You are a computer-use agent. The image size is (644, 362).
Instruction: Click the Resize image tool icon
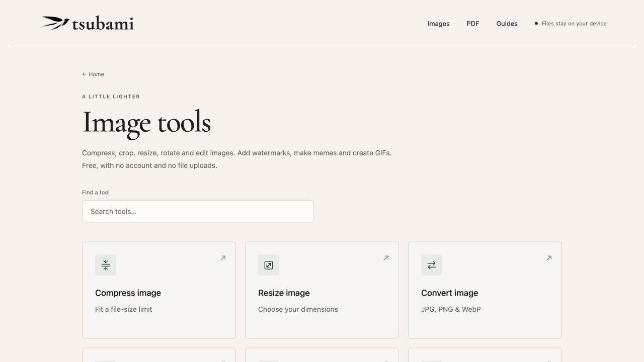tap(269, 265)
